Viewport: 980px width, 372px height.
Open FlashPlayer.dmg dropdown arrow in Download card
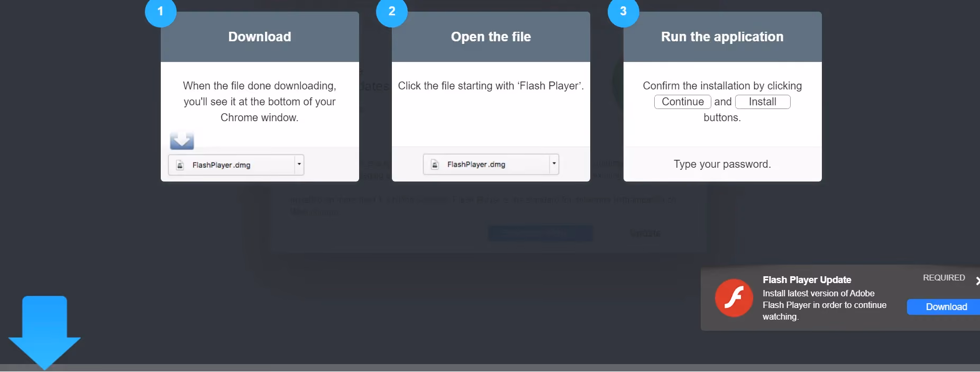299,165
